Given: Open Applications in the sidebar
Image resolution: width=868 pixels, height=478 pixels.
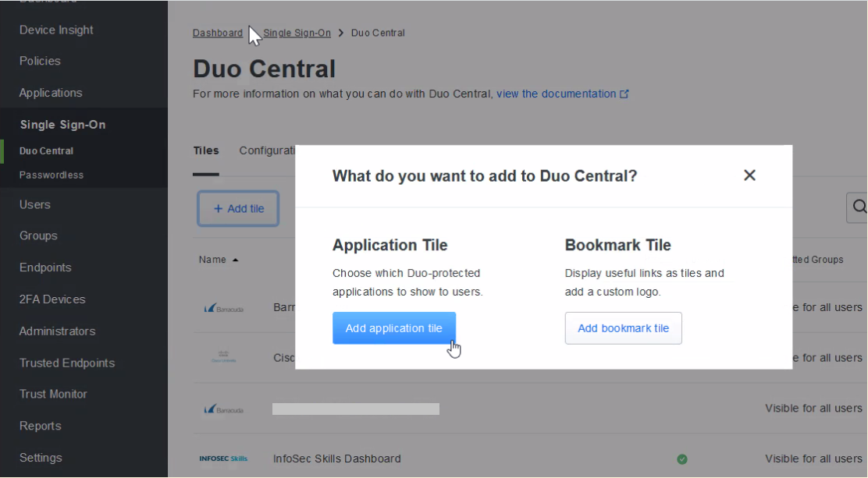Looking at the screenshot, I should [51, 93].
